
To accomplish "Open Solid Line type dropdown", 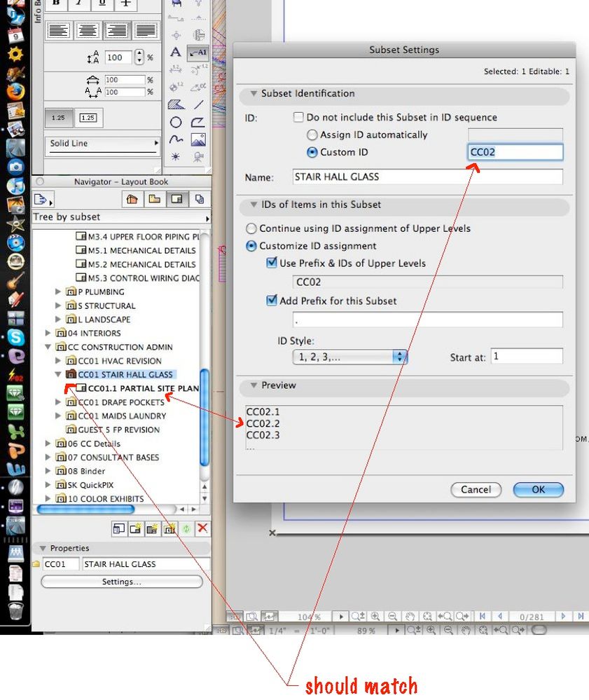I will coord(104,145).
